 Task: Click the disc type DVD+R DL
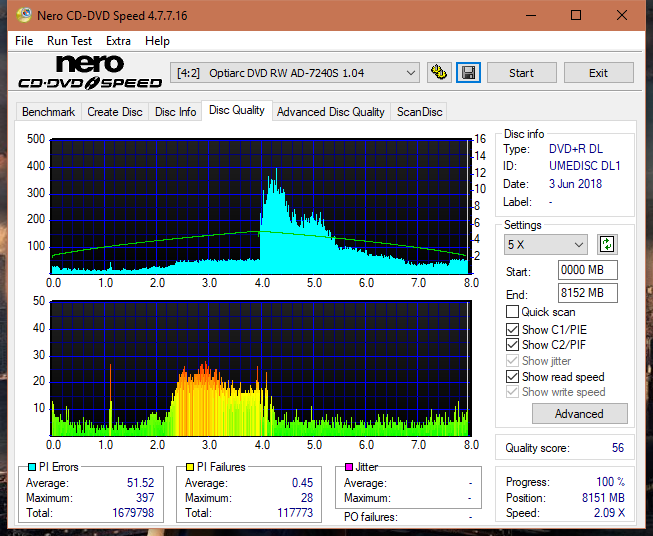[x=576, y=149]
